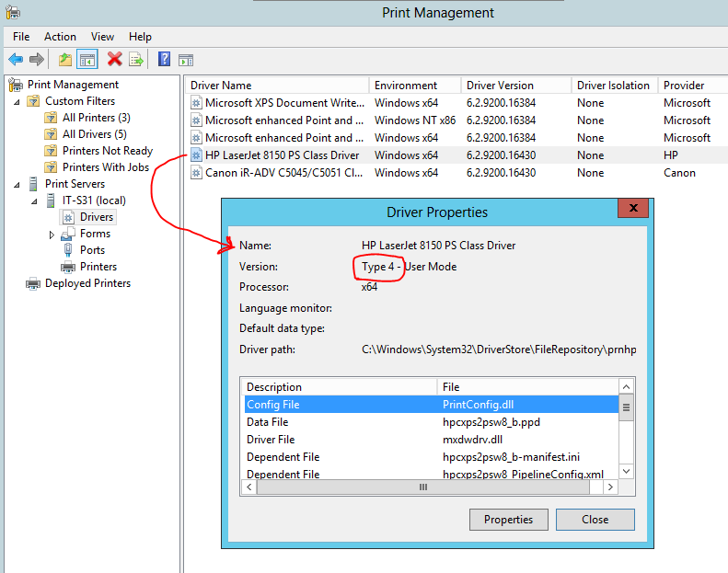This screenshot has width=728, height=573.
Task: Click the Printers Not Ready filter icon
Action: pos(51,151)
